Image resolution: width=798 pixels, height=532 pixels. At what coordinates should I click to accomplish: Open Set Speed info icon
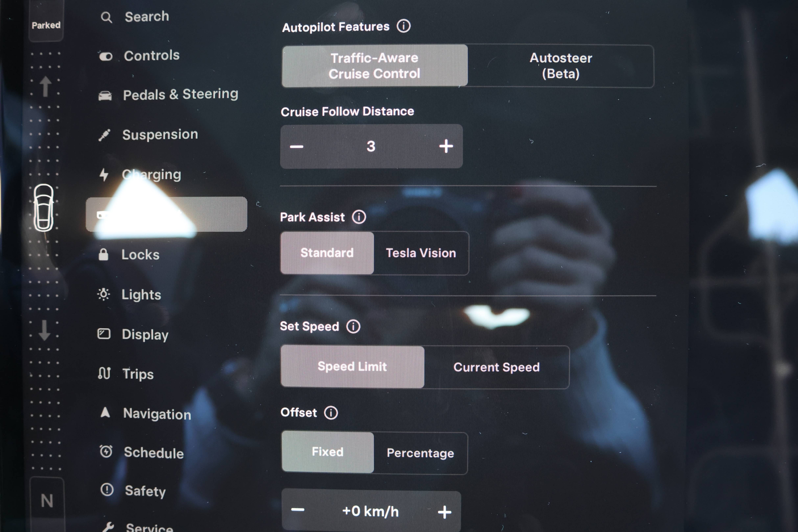pos(353,326)
